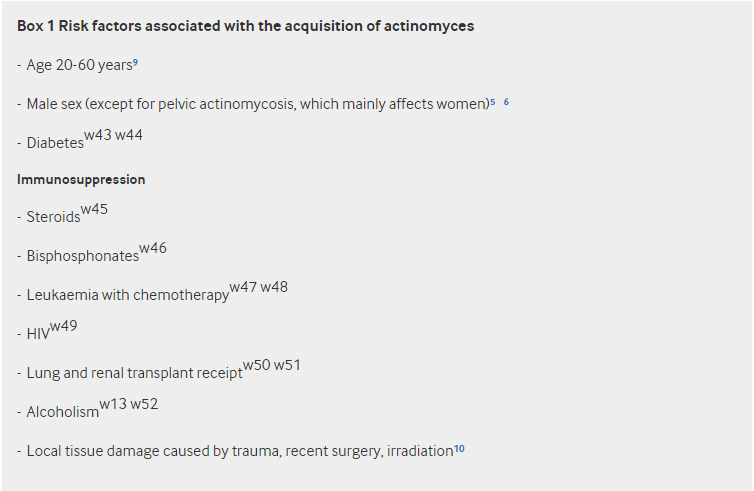Click reference 9 after Age 20-60 years
The image size is (754, 491).
[x=136, y=62]
